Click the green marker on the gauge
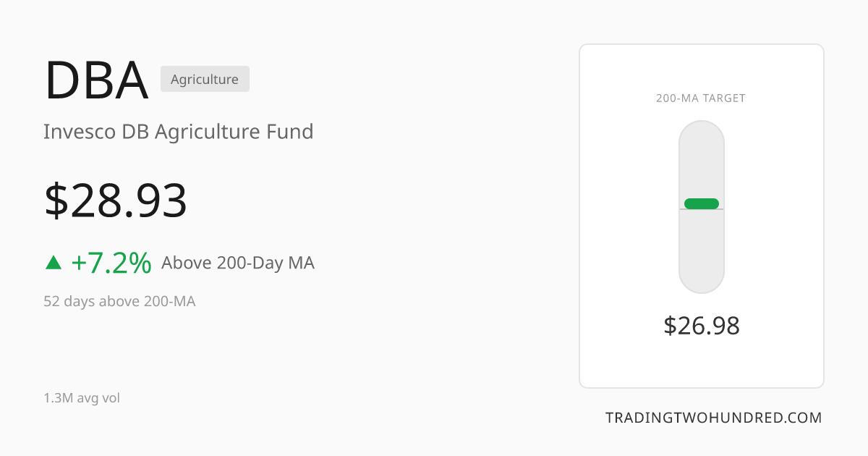Screen dimensions: 868x456 701,203
